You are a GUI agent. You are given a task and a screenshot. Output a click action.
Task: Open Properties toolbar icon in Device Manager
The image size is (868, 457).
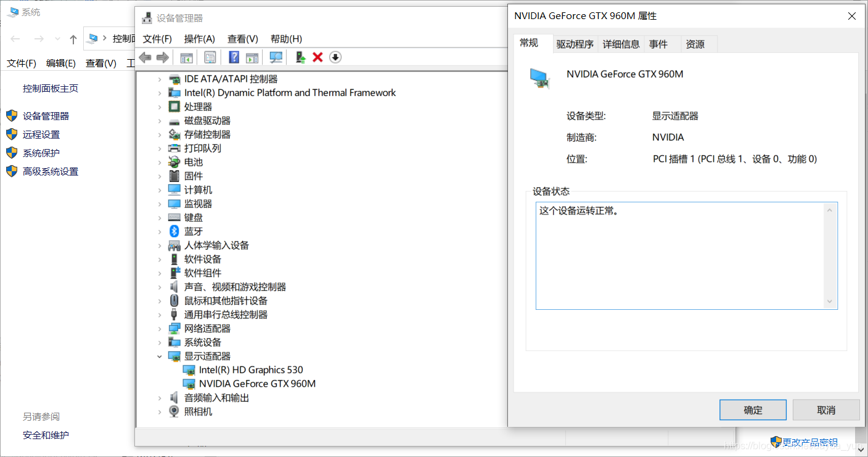point(210,57)
